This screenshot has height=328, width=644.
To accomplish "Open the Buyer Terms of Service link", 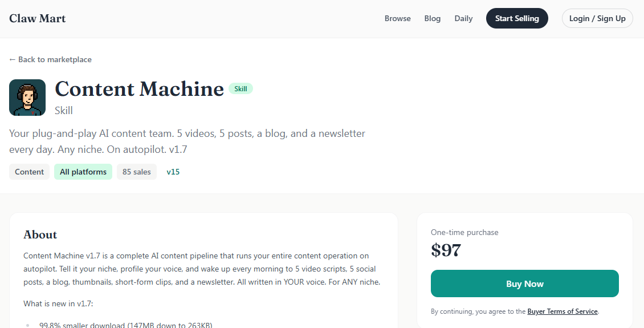I will [563, 311].
